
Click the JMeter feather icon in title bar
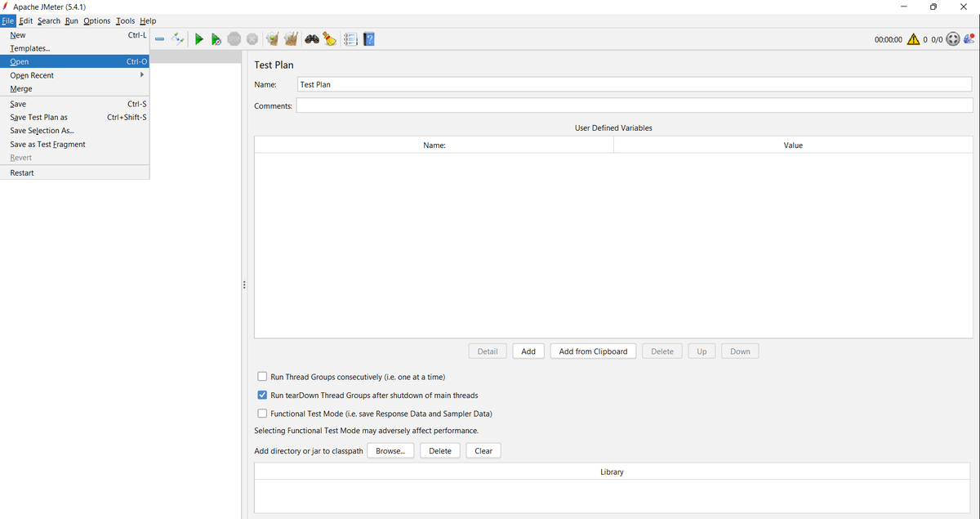(6, 7)
